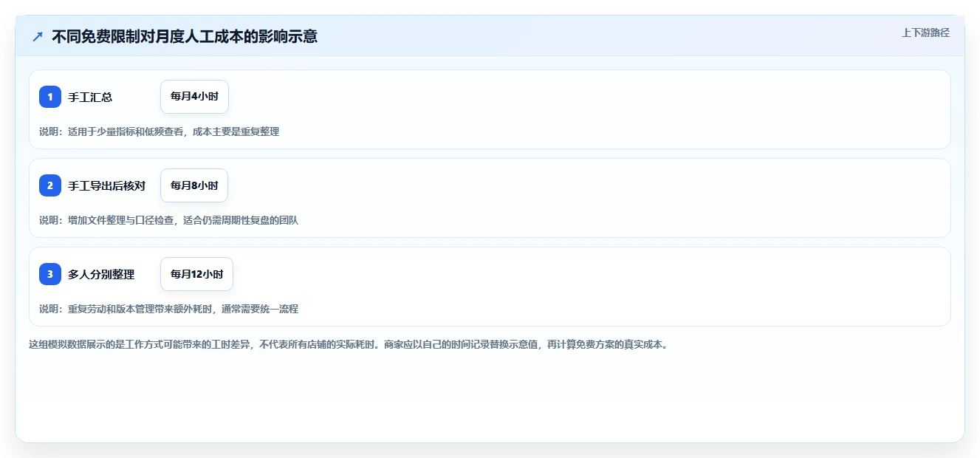This screenshot has height=458, width=980.
Task: Click the note starting with 说明:重复劳动和版本管理
Action: tap(168, 309)
